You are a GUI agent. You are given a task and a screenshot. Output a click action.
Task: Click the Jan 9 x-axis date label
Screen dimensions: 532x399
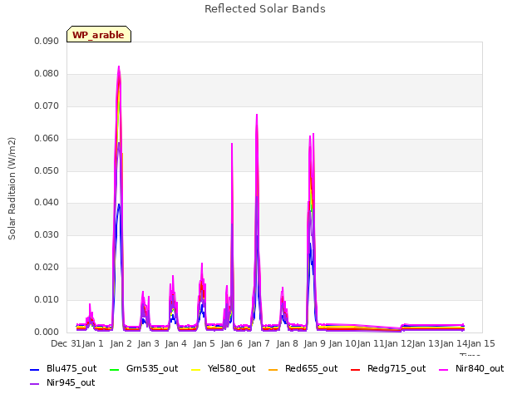315,343
